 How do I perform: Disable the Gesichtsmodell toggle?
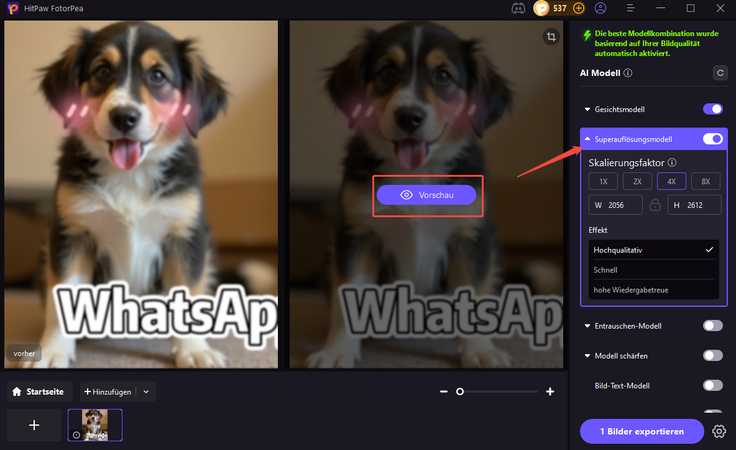[x=713, y=109]
